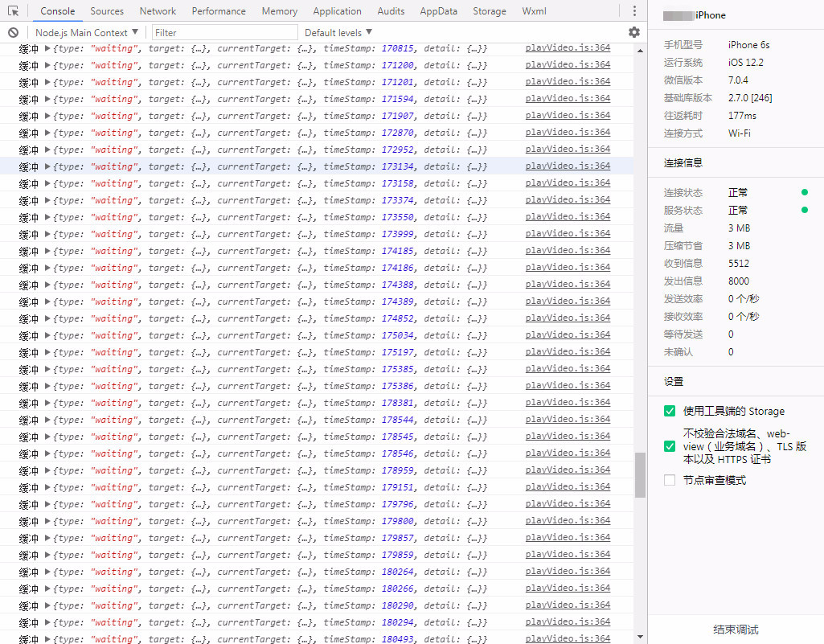Image resolution: width=824 pixels, height=644 pixels.
Task: Expand log entry with timeStamp 180264
Action: [x=47, y=572]
